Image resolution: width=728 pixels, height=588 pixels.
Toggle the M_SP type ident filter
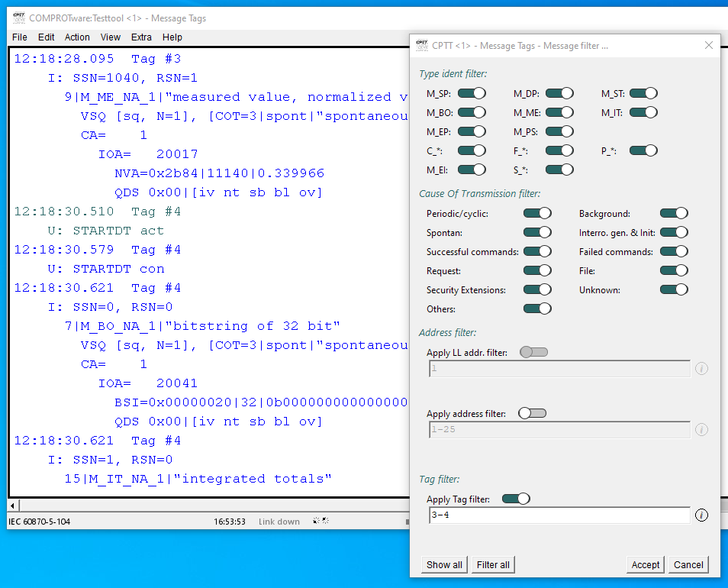coord(472,93)
